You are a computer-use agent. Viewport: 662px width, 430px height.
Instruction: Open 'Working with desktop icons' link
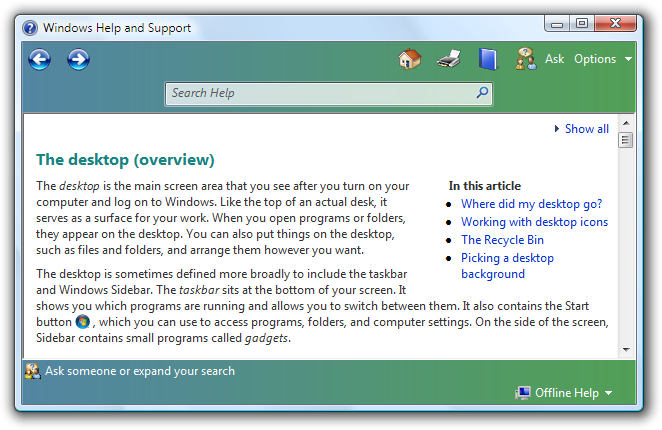point(534,222)
